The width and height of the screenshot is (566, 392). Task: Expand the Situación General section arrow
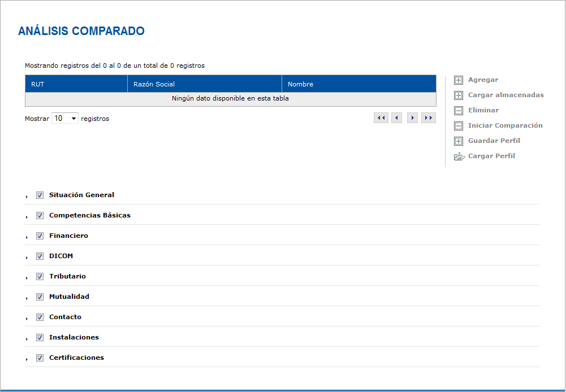[27, 197]
